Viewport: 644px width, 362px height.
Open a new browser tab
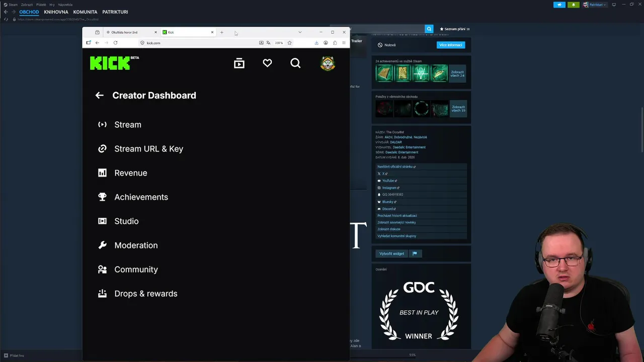pos(221,32)
